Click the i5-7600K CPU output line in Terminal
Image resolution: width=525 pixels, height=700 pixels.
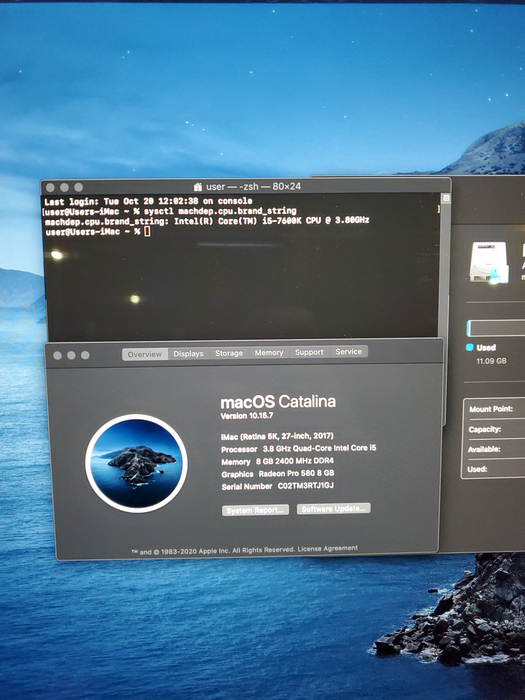207,221
